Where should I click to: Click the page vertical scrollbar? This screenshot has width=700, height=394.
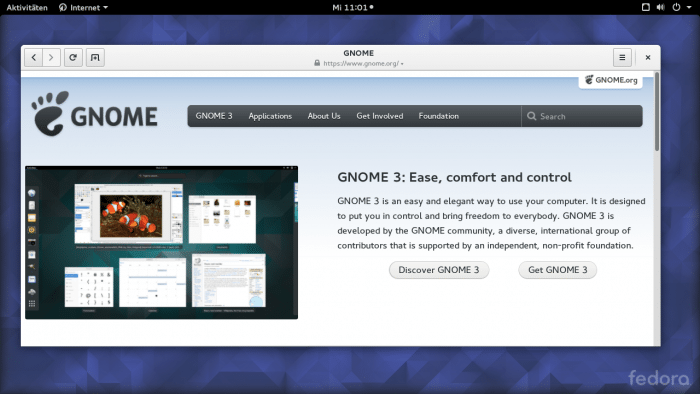point(657,112)
